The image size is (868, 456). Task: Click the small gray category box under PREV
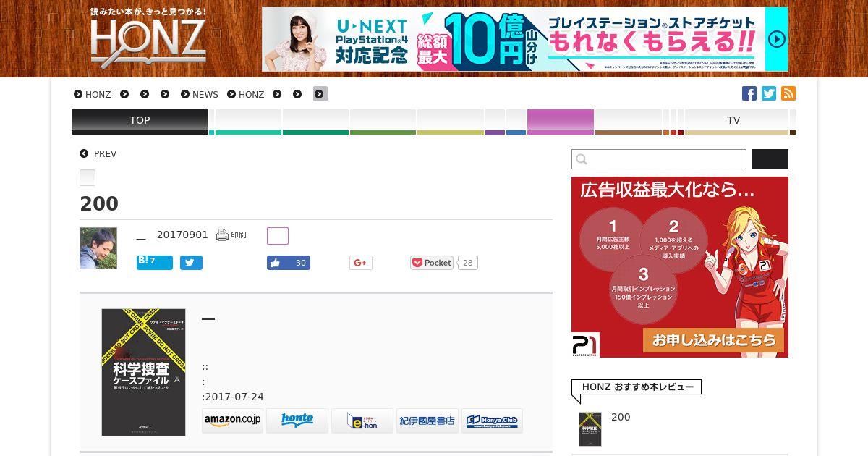(88, 178)
